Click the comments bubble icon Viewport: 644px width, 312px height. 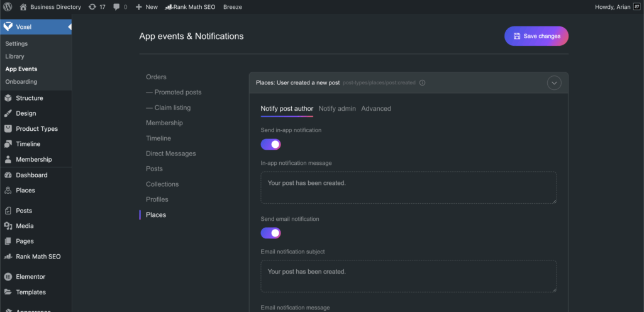click(x=116, y=7)
